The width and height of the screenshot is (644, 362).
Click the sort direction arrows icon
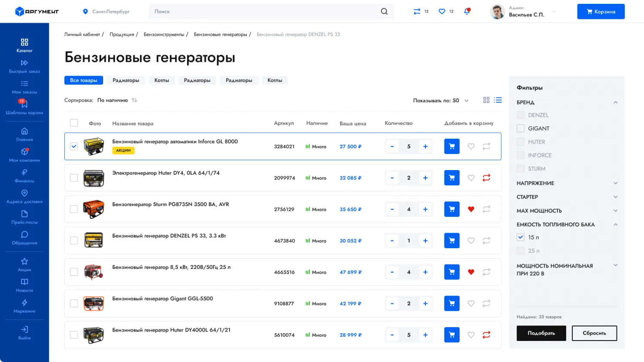(134, 100)
